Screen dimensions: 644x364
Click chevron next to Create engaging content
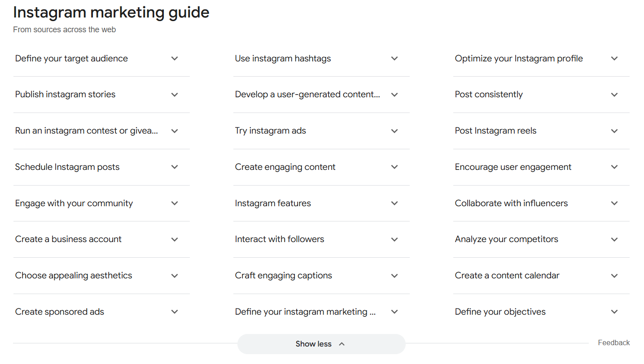(x=394, y=167)
